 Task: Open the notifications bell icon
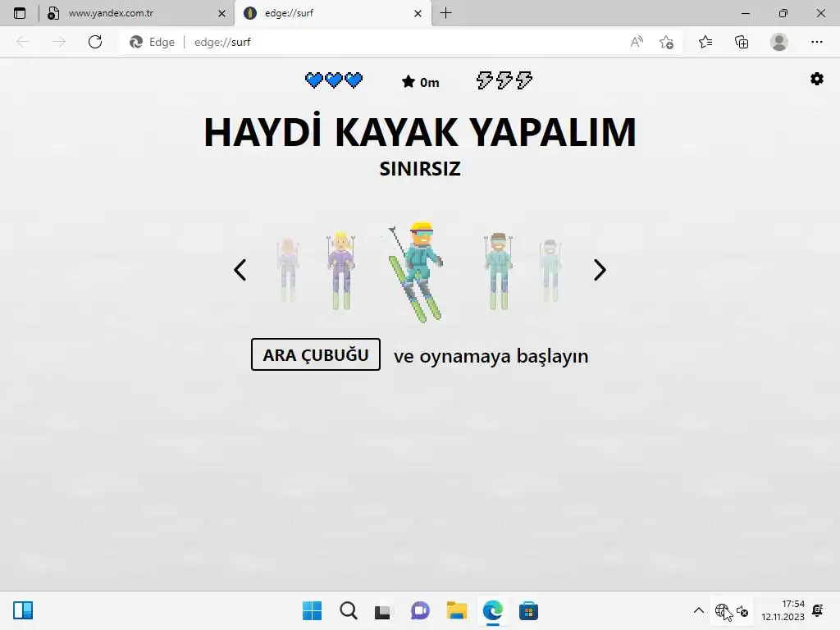point(818,610)
